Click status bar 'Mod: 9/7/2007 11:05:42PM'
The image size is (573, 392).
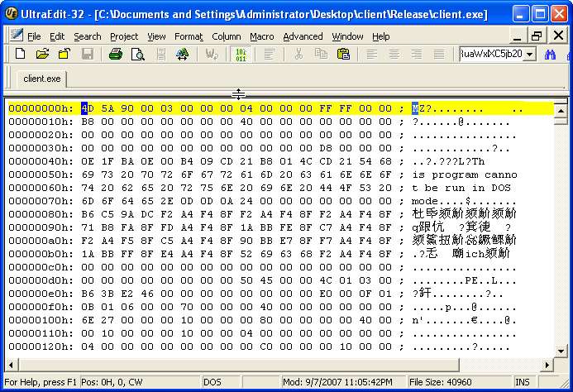(337, 382)
